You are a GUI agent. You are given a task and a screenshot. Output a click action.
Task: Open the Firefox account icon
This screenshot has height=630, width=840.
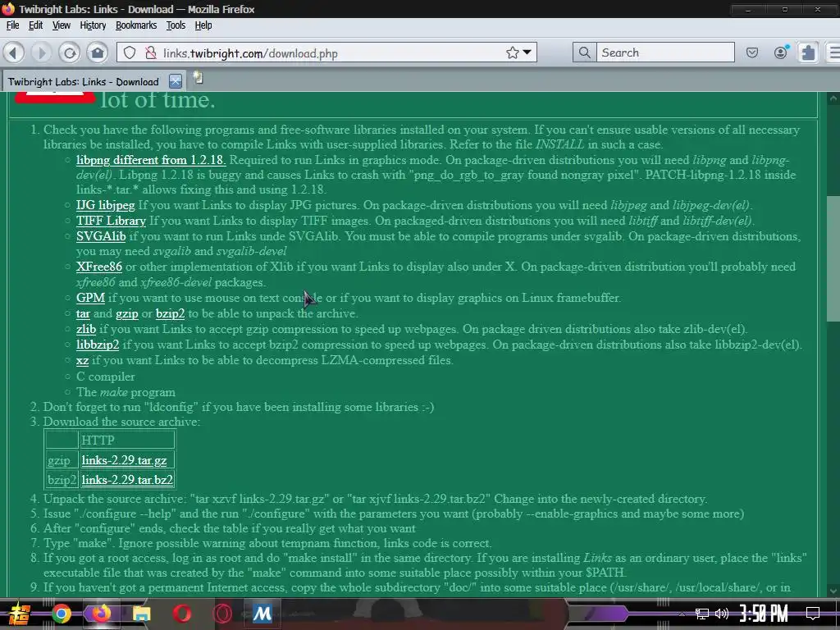pyautogui.click(x=781, y=52)
